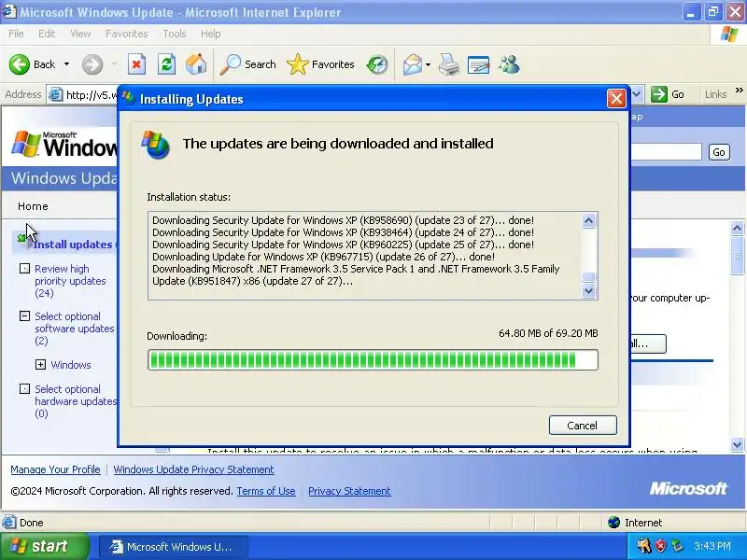
Task: Select Microsoft Windows Update taskbar button
Action: 174,547
